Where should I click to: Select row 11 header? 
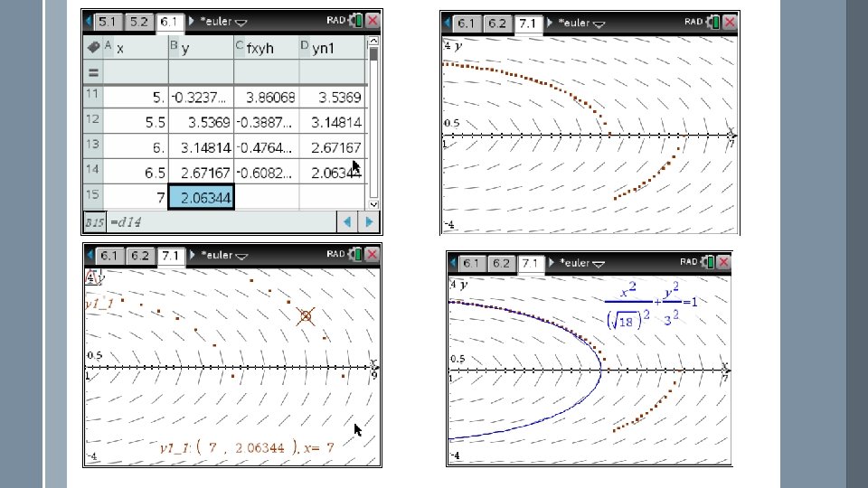[x=93, y=97]
